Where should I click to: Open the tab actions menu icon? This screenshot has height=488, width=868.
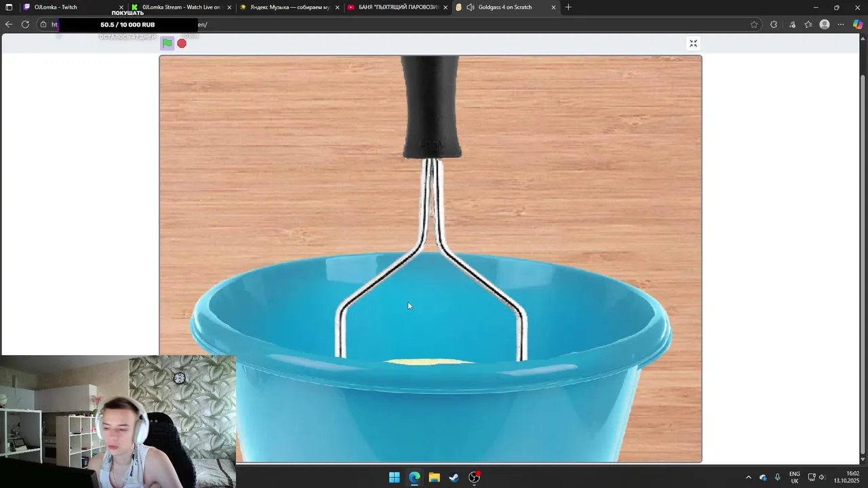click(9, 7)
